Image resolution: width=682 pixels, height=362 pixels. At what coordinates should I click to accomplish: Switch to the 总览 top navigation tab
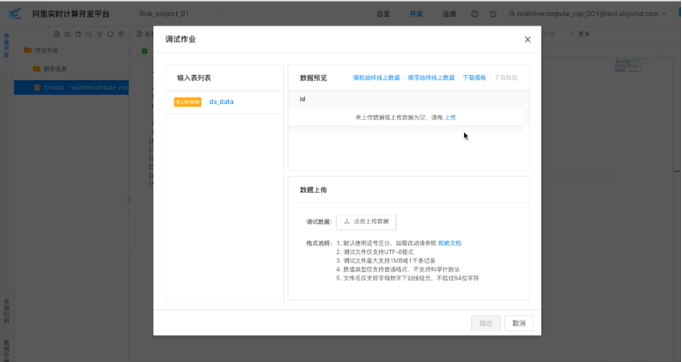(383, 14)
